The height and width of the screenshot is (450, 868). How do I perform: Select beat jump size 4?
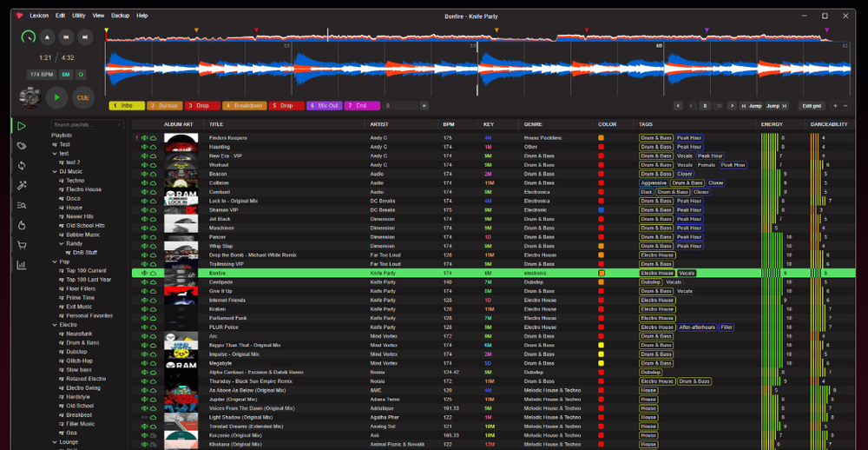click(692, 106)
